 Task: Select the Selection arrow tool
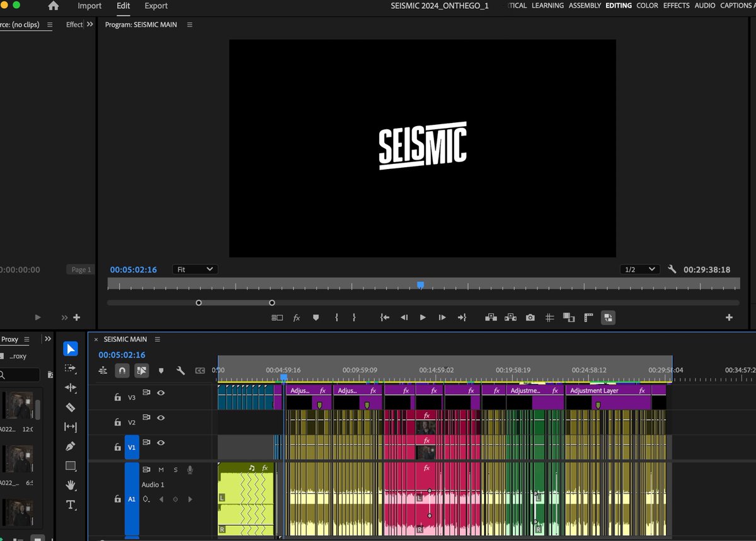[x=71, y=349]
